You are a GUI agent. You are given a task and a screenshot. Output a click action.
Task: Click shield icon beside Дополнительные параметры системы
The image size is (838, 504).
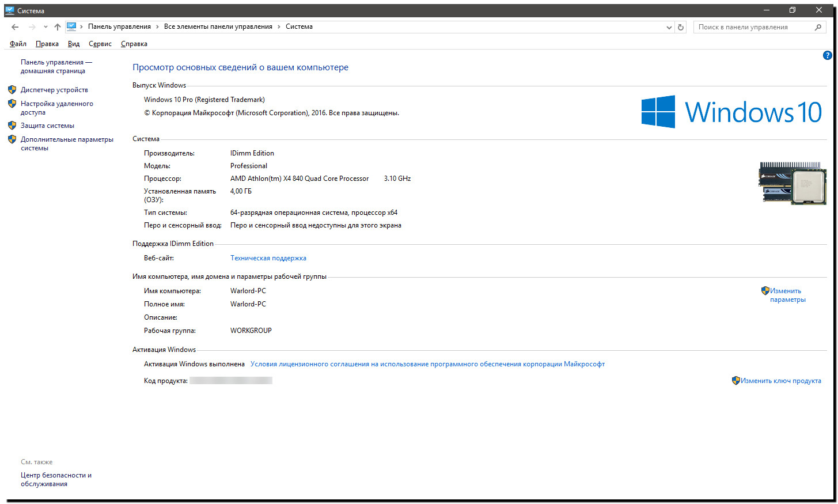coord(12,139)
